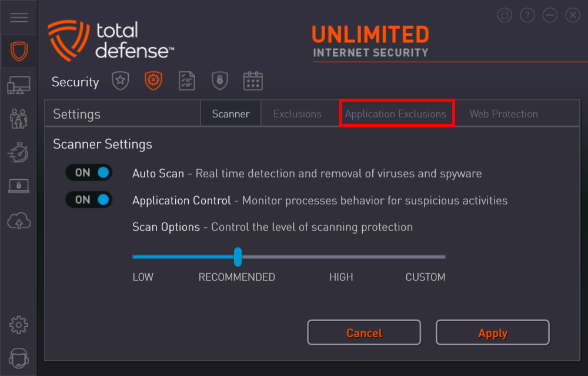This screenshot has width=588, height=376.
Task: Open the Application Exclusions tab
Action: (396, 114)
